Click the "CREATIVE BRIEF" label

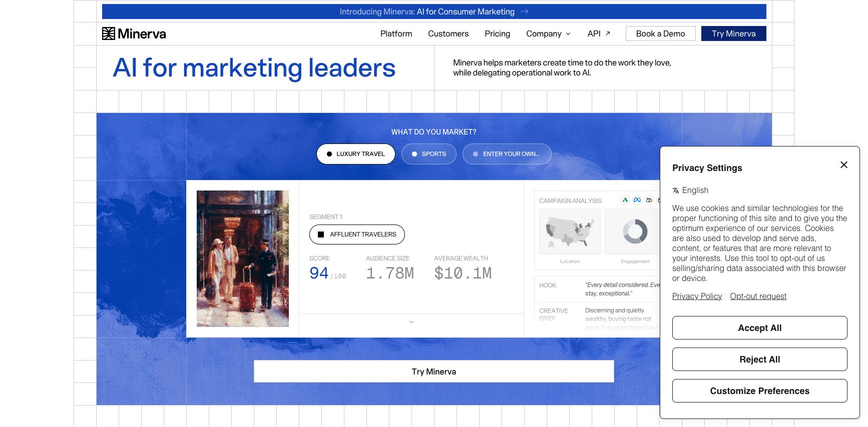[554, 314]
